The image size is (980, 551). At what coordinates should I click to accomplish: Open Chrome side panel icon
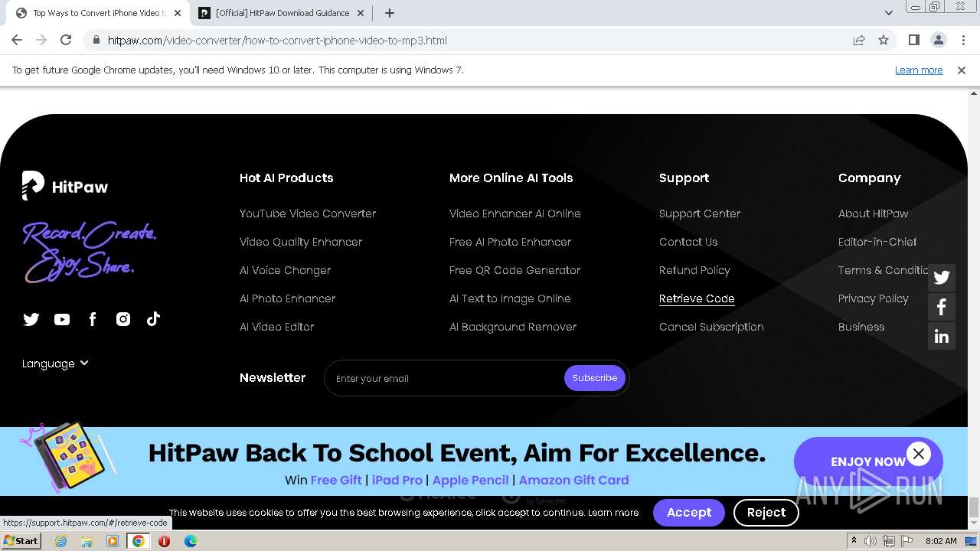coord(913,41)
